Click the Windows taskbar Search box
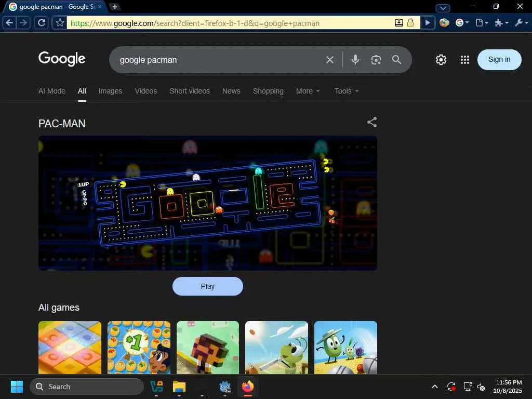 click(x=87, y=387)
